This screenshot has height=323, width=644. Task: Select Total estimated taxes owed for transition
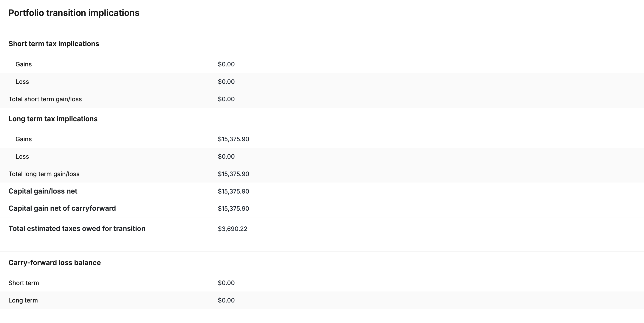(x=77, y=229)
